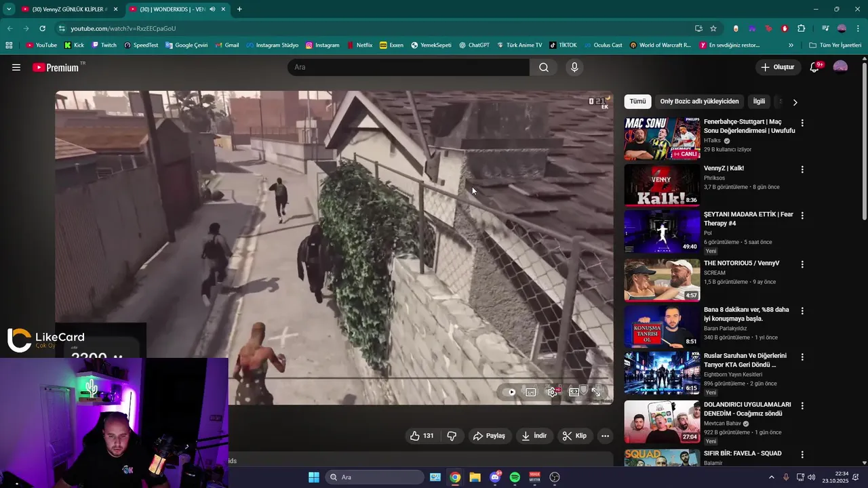
Task: Mute the WONDERKIDS tab audio icon
Action: pos(212,9)
